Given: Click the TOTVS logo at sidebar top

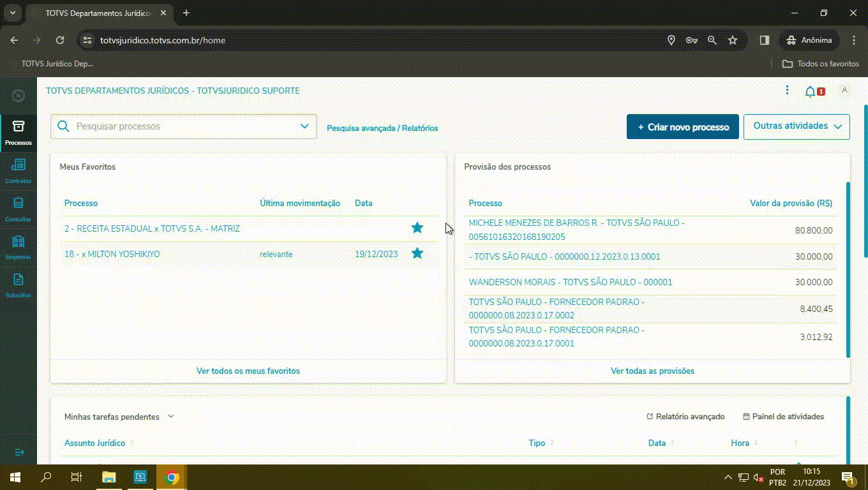Looking at the screenshot, I should [19, 96].
